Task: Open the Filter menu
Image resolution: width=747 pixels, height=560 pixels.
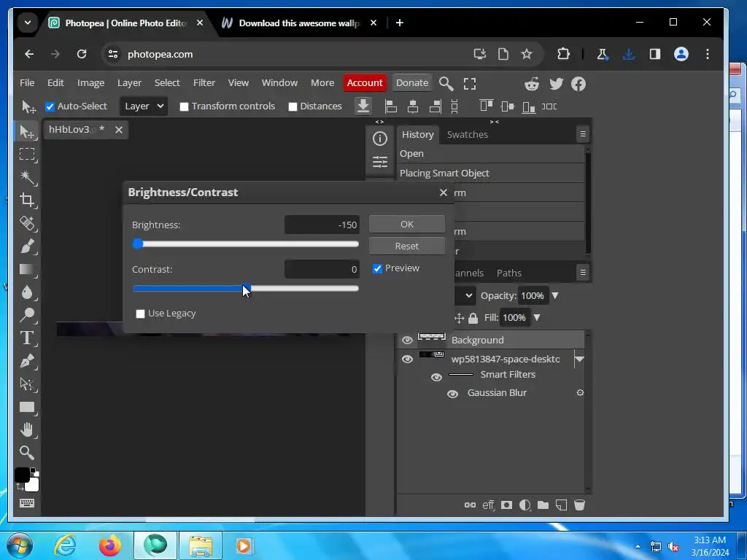Action: coord(204,83)
